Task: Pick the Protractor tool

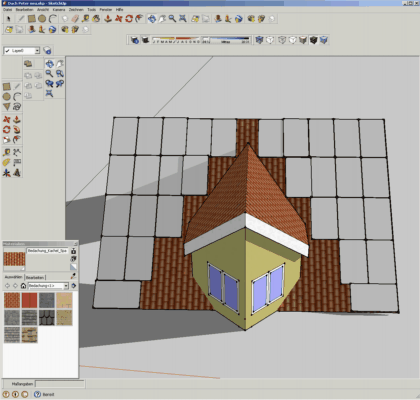Action: coord(7,162)
